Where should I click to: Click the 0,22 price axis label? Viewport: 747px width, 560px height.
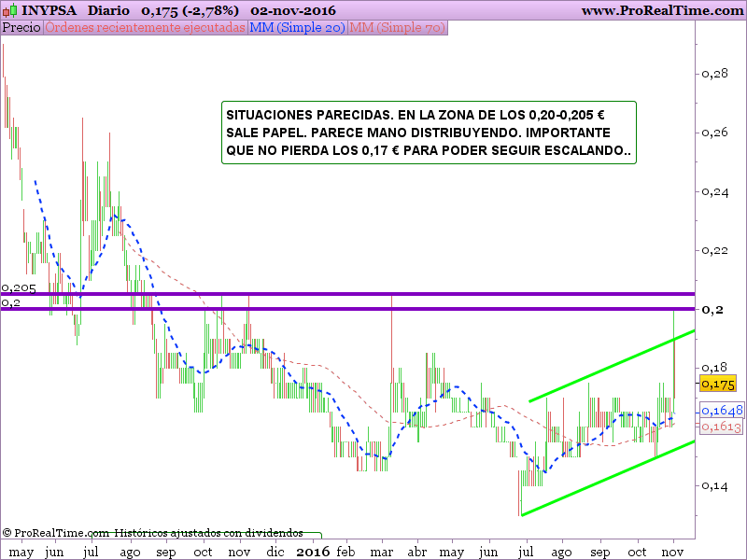pyautogui.click(x=714, y=250)
